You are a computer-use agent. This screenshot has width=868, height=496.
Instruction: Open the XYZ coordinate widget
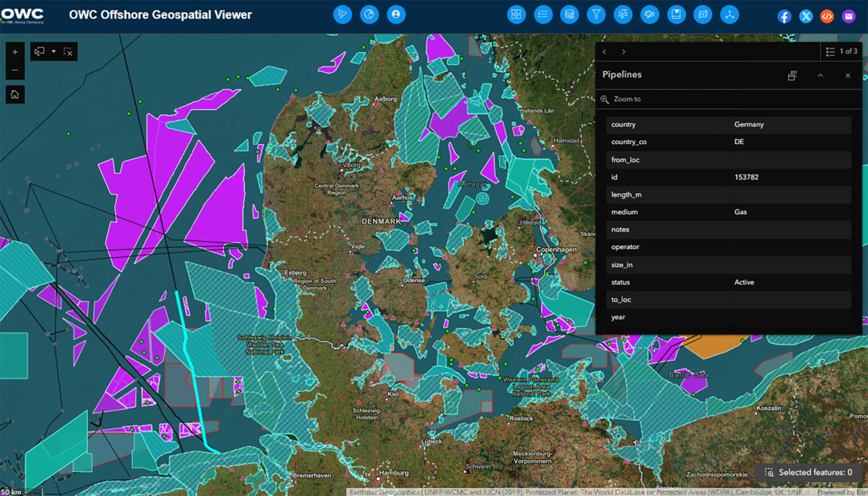point(702,14)
